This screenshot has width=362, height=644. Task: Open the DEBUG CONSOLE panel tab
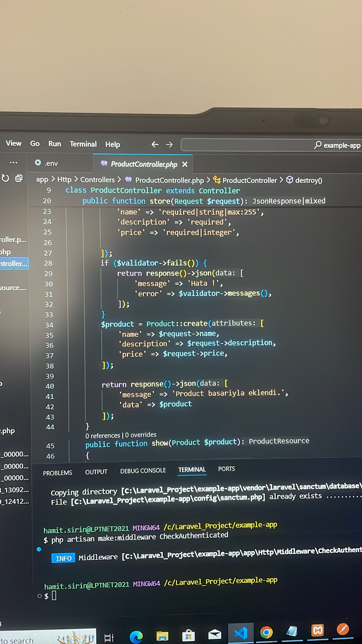(x=143, y=471)
